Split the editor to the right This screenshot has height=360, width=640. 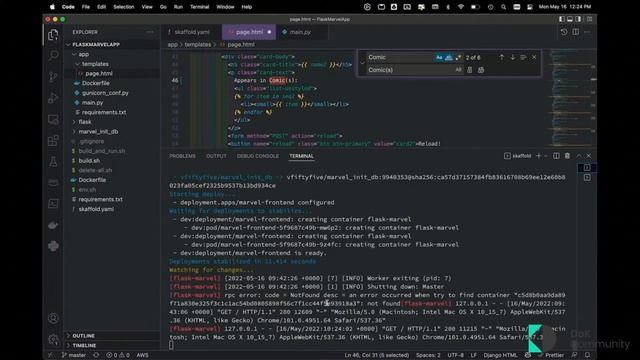click(576, 32)
